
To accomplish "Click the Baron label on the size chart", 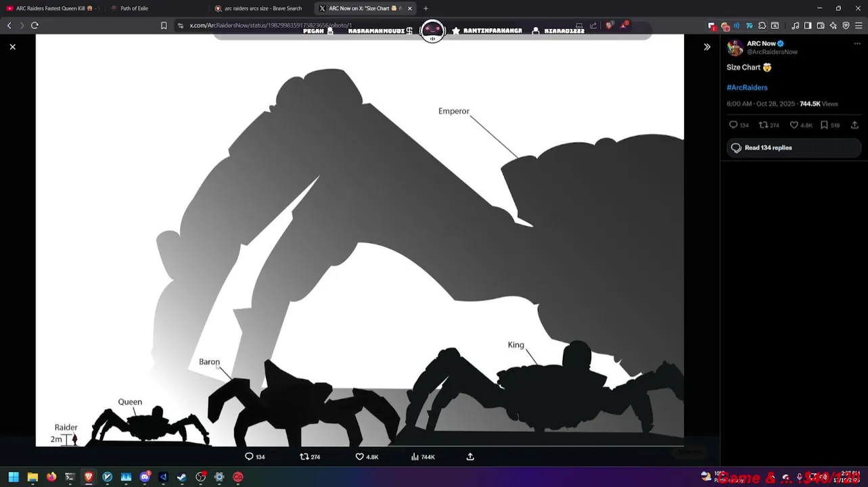I will pos(209,362).
